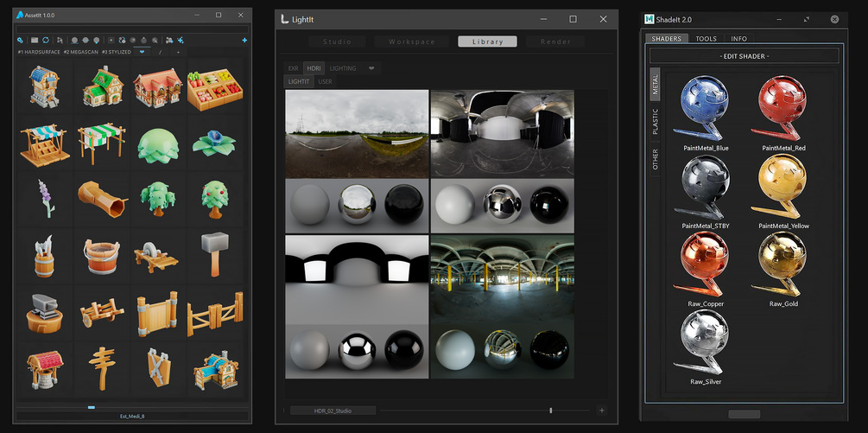The image size is (868, 433).
Task: Select the red-roofed large house asset
Action: (158, 88)
